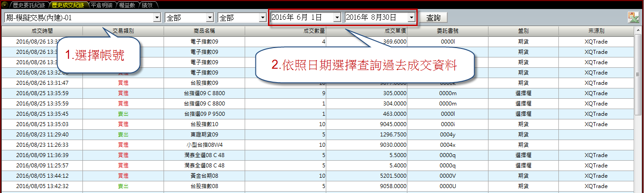This screenshot has width=644, height=193.
Task: Click the round menu icon left of tabs
Action: (4, 5)
